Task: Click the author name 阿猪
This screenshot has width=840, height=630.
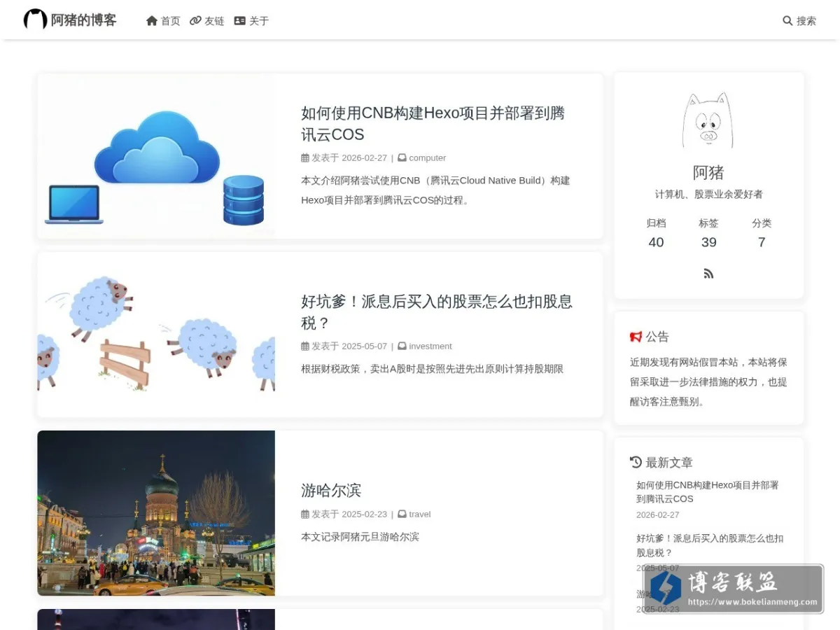Action: [x=708, y=173]
